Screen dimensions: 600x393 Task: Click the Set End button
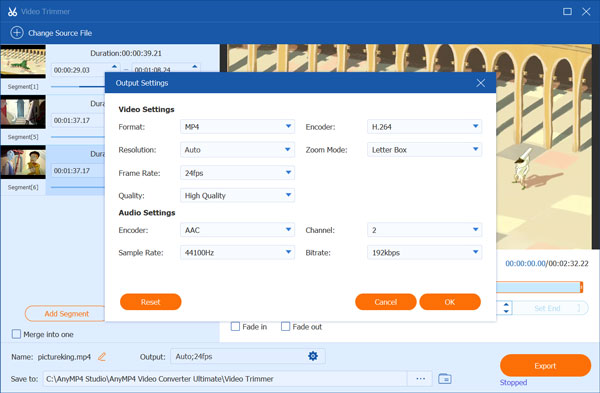550,308
